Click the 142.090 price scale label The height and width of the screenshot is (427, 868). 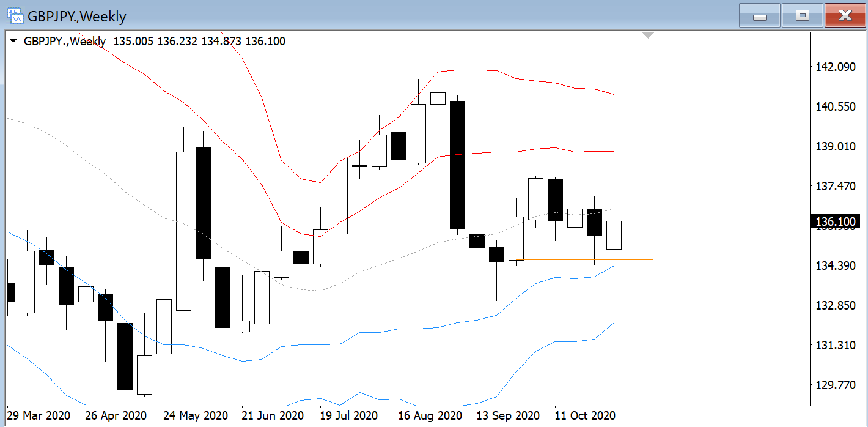pyautogui.click(x=837, y=67)
